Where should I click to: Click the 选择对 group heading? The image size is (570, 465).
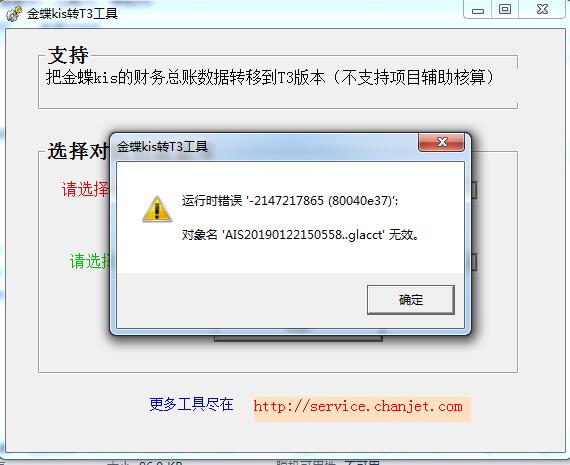[x=78, y=151]
